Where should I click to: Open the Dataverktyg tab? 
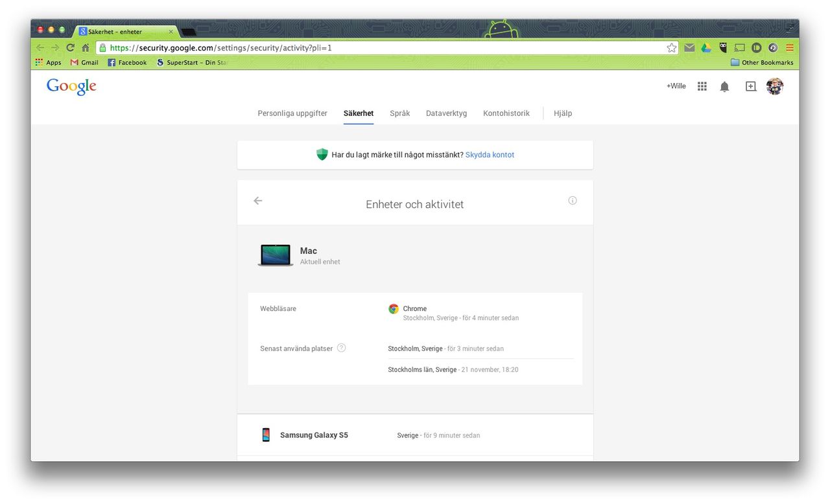pyautogui.click(x=446, y=113)
